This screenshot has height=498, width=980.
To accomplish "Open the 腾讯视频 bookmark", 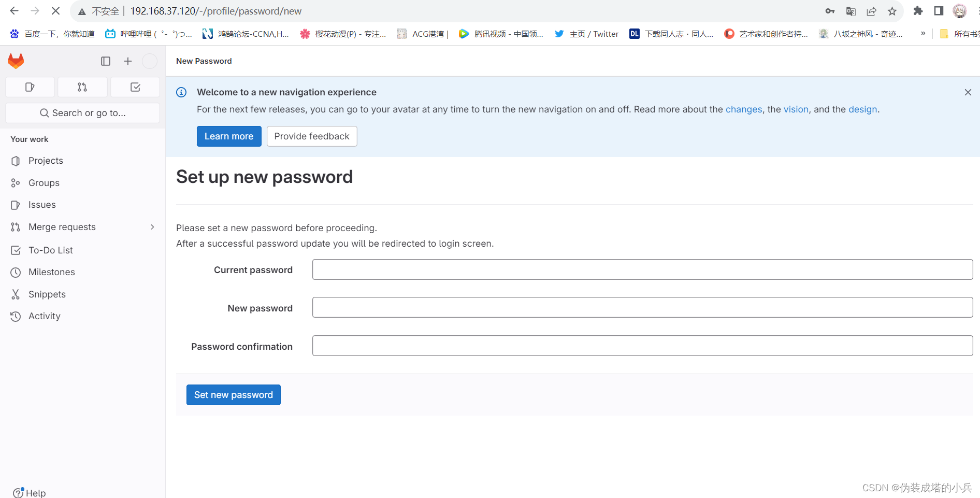I will tap(501, 34).
